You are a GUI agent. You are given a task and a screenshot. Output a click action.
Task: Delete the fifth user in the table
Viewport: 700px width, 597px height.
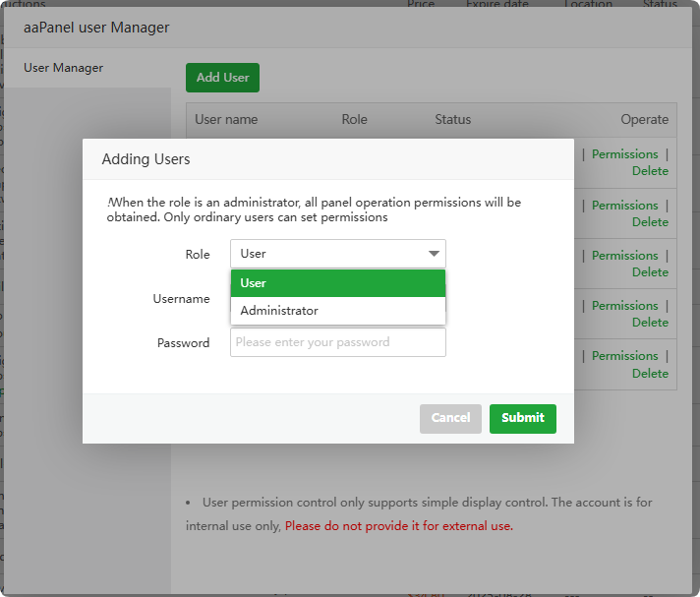click(x=650, y=374)
